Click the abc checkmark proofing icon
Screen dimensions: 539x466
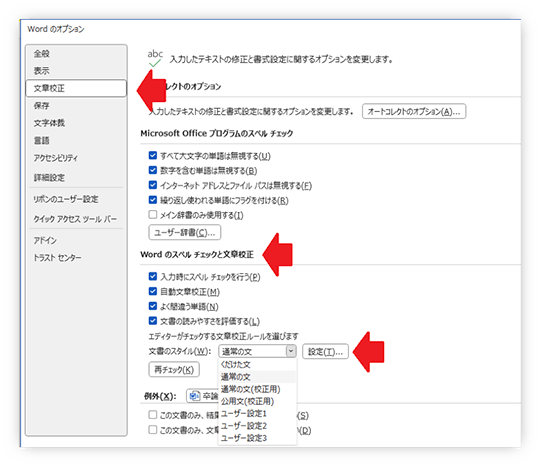155,58
